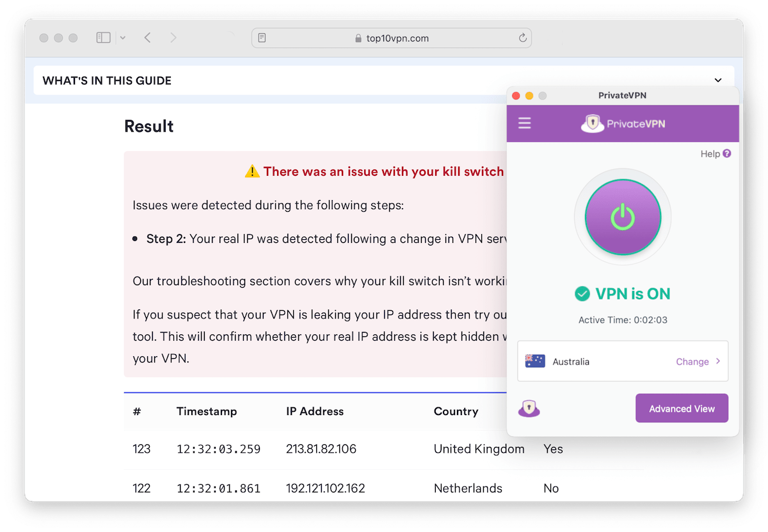Click the Step 2 bullet text
This screenshot has height=532, width=768.
(x=326, y=239)
